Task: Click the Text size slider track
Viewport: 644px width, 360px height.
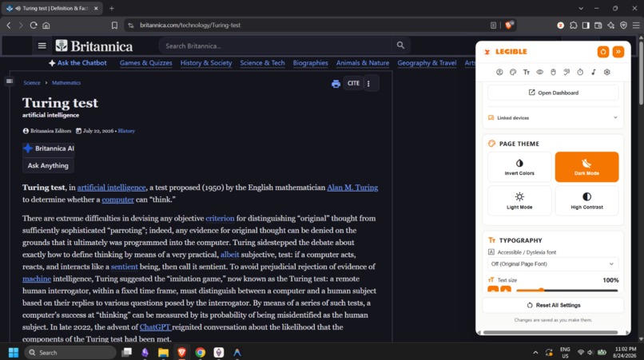Action: pyautogui.click(x=566, y=291)
